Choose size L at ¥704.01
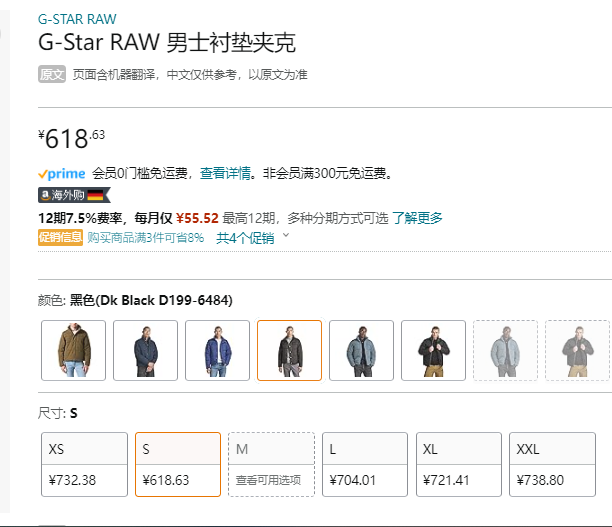The image size is (612, 527). [365, 464]
